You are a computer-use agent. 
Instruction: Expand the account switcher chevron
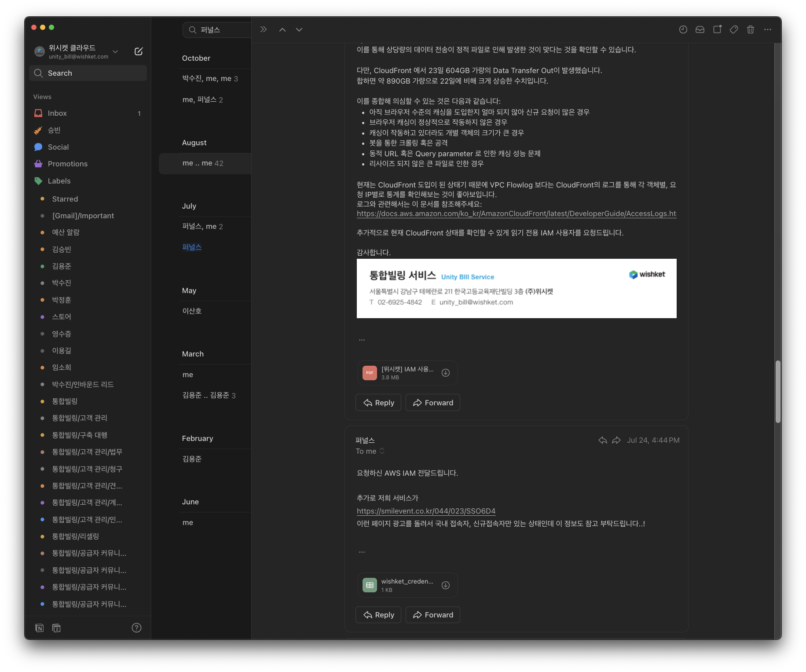[115, 51]
